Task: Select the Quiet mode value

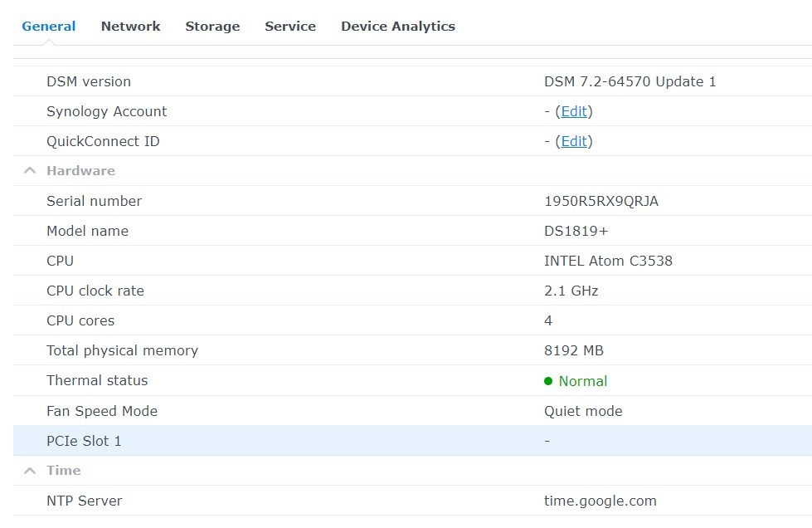Action: [583, 412]
